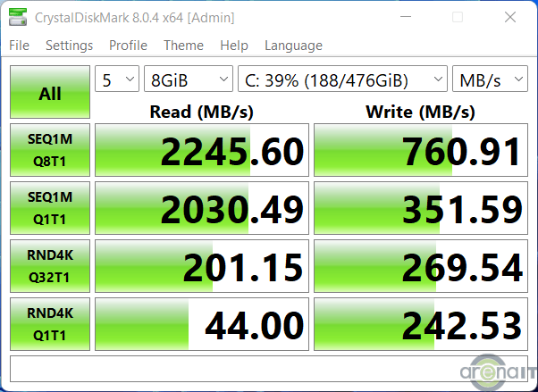Run the RND4K Q32T1 benchmark
Screen dimensions: 538x392
coord(50,265)
